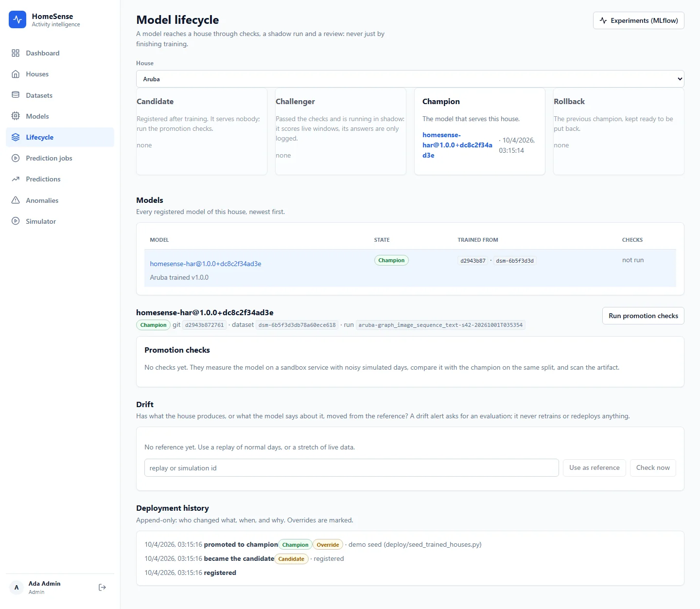The height and width of the screenshot is (609, 700).
Task: Click the Champion badge under the model heading
Action: [153, 325]
